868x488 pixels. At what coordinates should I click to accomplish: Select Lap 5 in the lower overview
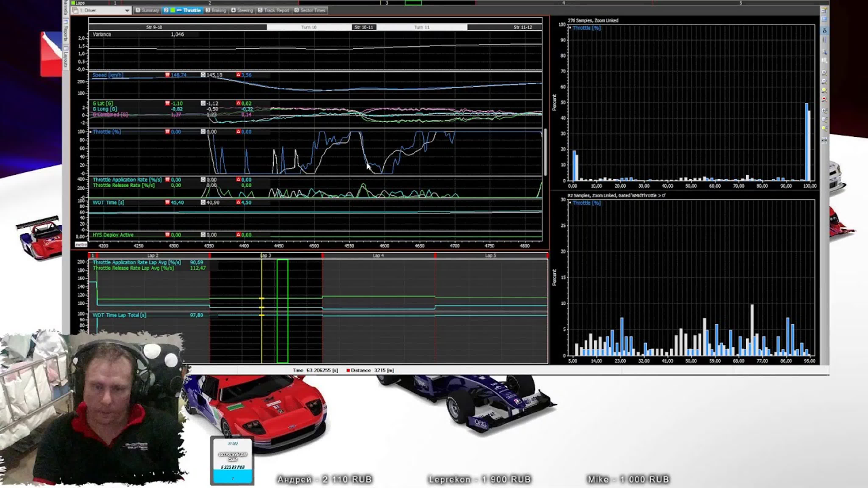491,256
